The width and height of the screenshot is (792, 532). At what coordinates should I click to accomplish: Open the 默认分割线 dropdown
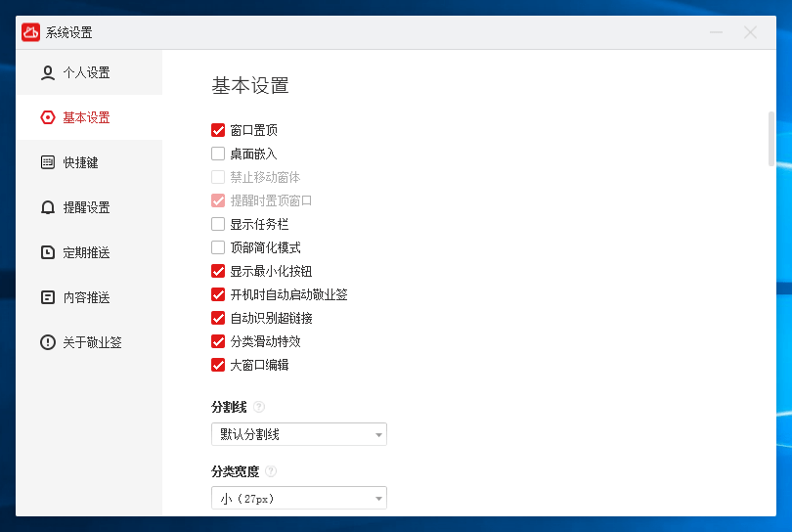pos(299,434)
